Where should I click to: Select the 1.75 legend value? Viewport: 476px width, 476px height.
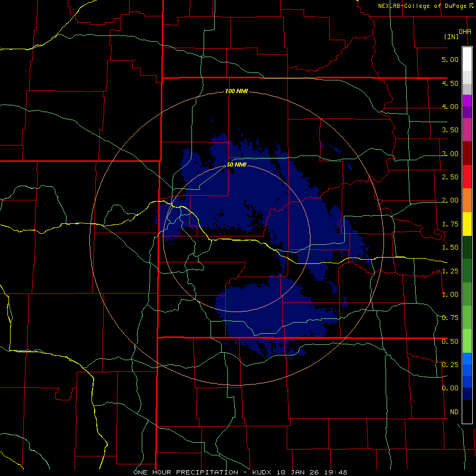tap(450, 224)
